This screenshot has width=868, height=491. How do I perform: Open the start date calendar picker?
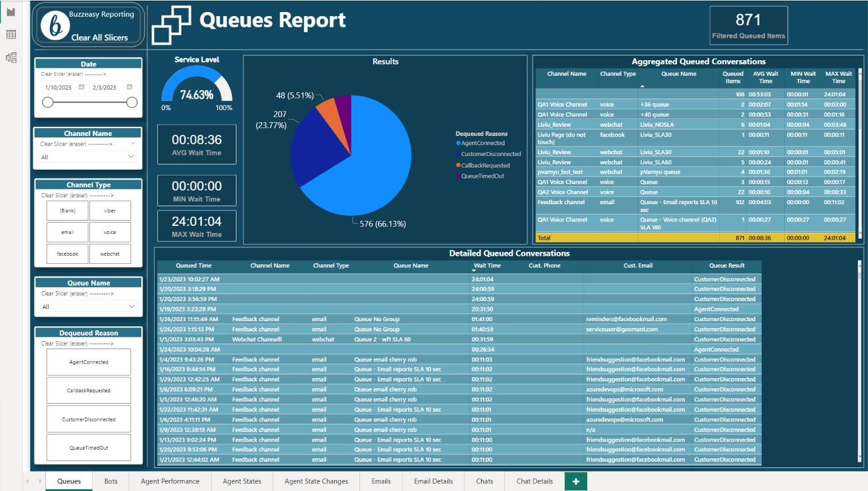[x=82, y=87]
